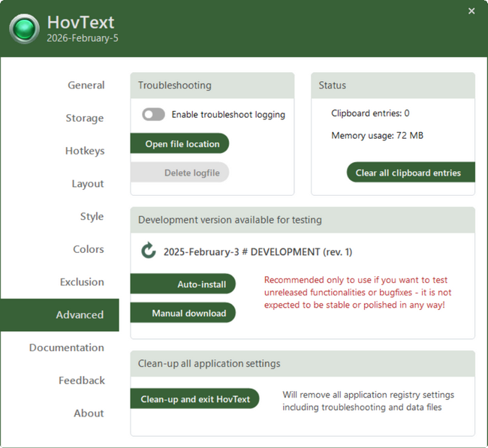Go to the Feedback tab
488x448 pixels.
[81, 380]
